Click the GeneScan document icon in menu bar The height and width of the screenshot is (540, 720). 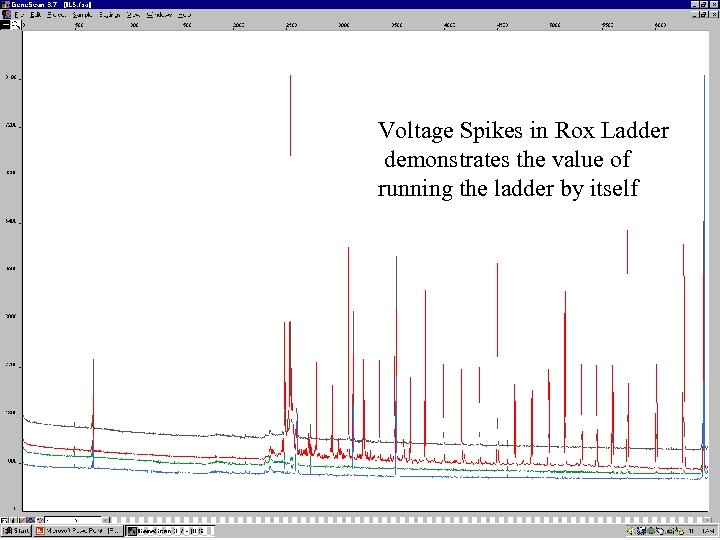pyautogui.click(x=6, y=15)
